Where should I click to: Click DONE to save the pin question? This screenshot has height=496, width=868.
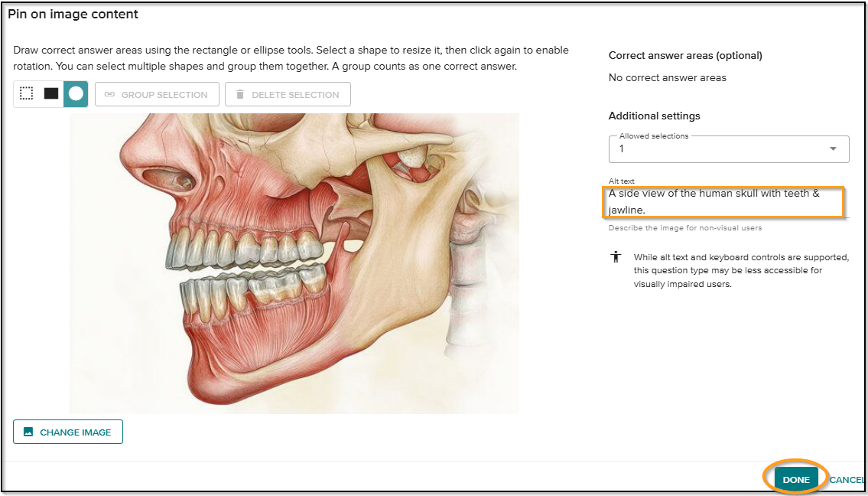[x=795, y=478]
